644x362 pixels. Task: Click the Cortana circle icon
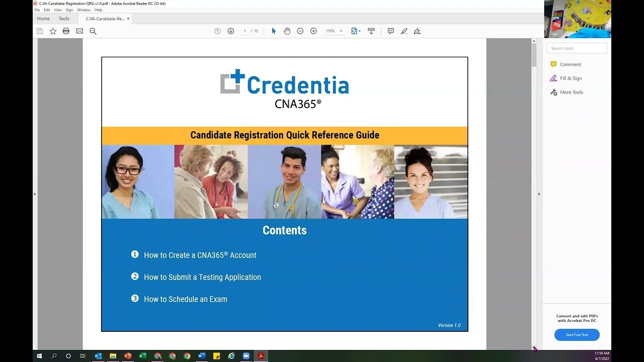[x=68, y=356]
